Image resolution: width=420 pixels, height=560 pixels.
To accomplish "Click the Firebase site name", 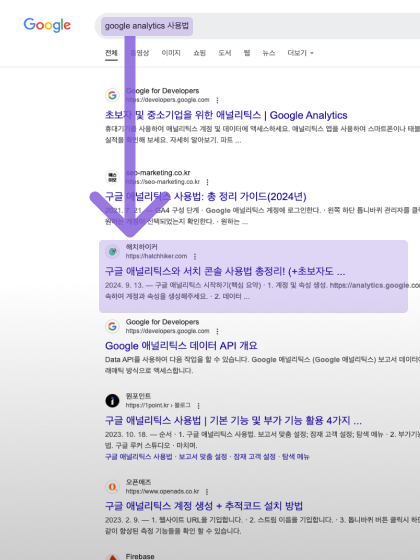I will point(140,556).
